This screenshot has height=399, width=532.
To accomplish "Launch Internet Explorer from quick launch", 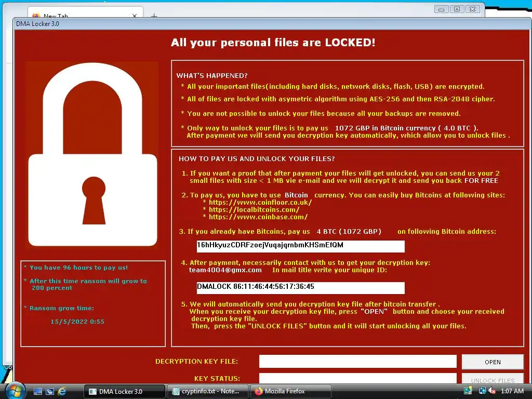I will [x=62, y=392].
